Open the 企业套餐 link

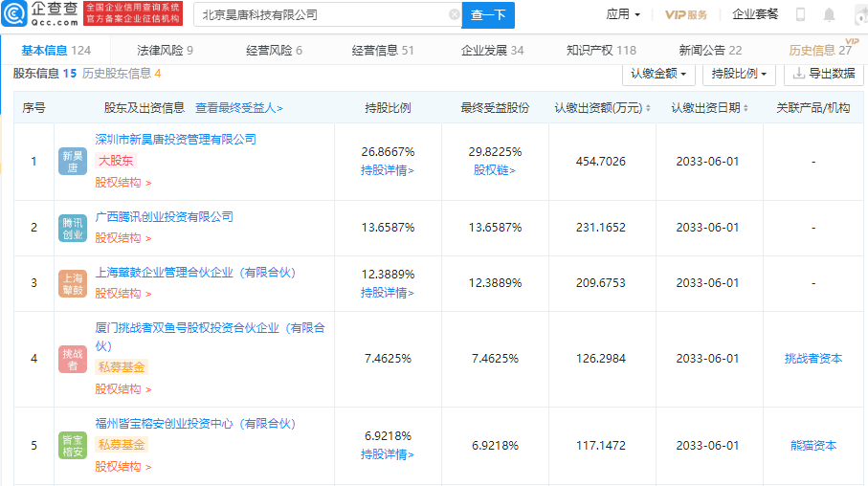tap(755, 14)
